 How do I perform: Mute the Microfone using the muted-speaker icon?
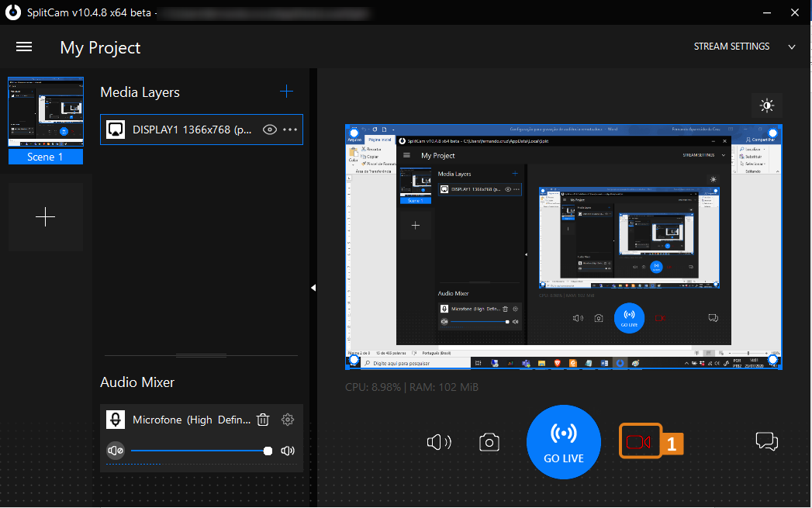115,451
